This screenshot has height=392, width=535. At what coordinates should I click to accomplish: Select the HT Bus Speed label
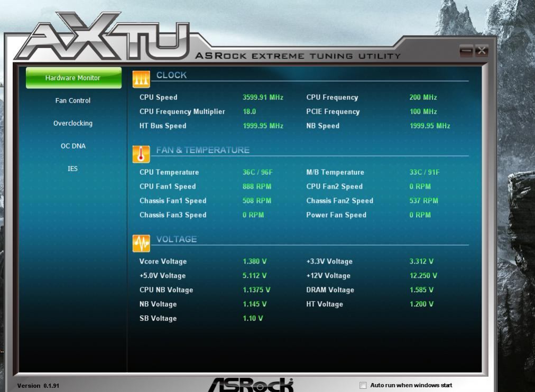coord(163,126)
